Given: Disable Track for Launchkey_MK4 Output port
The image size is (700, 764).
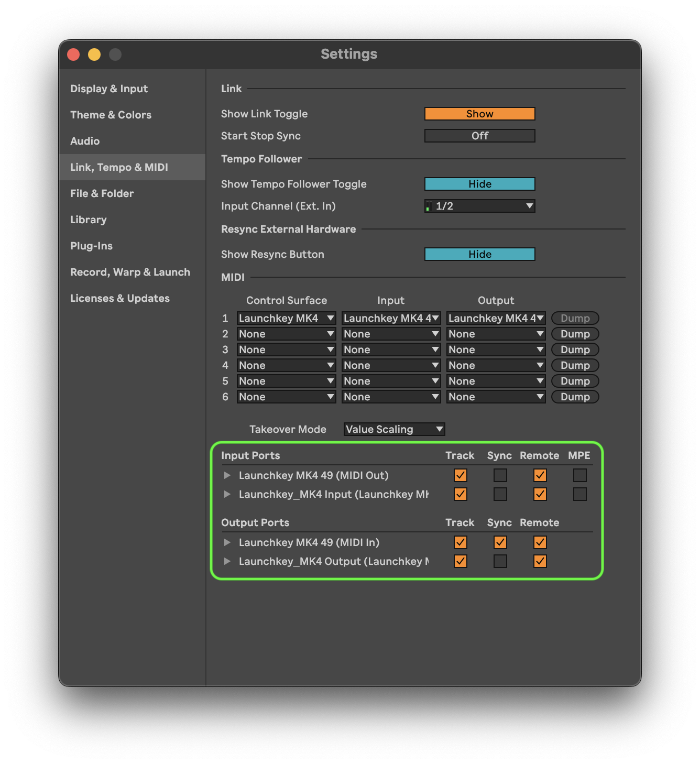Looking at the screenshot, I should coord(461,561).
